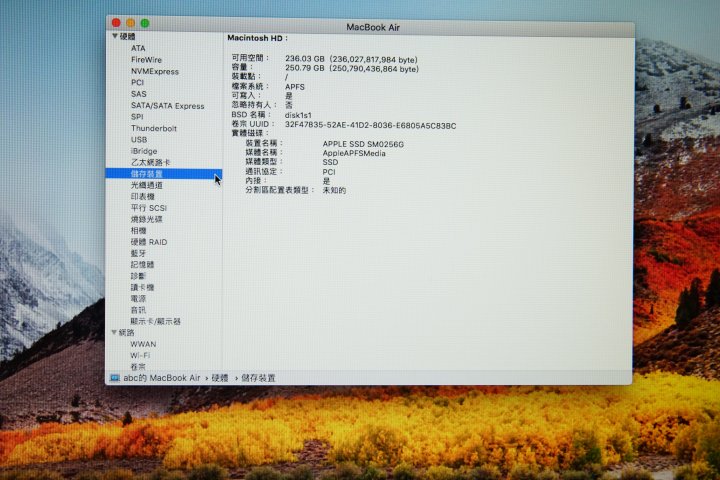Open 平行 SCSI entry
The image size is (720, 480).
coord(149,208)
